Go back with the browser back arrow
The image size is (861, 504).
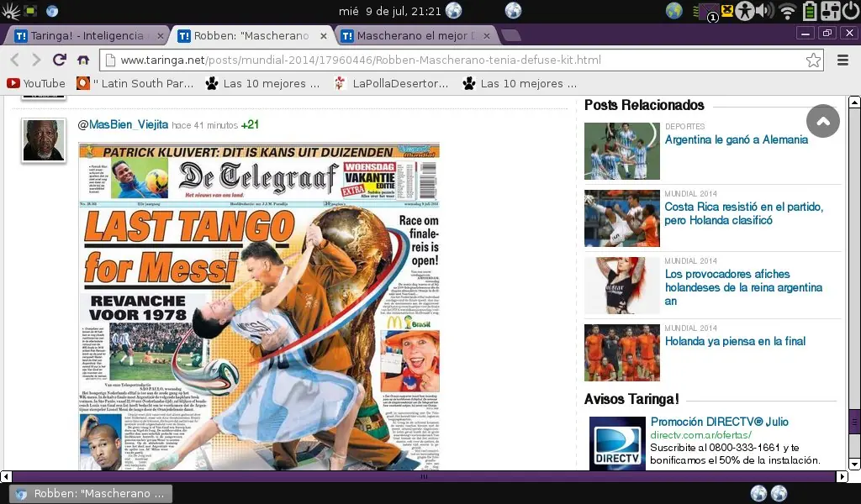[15, 60]
